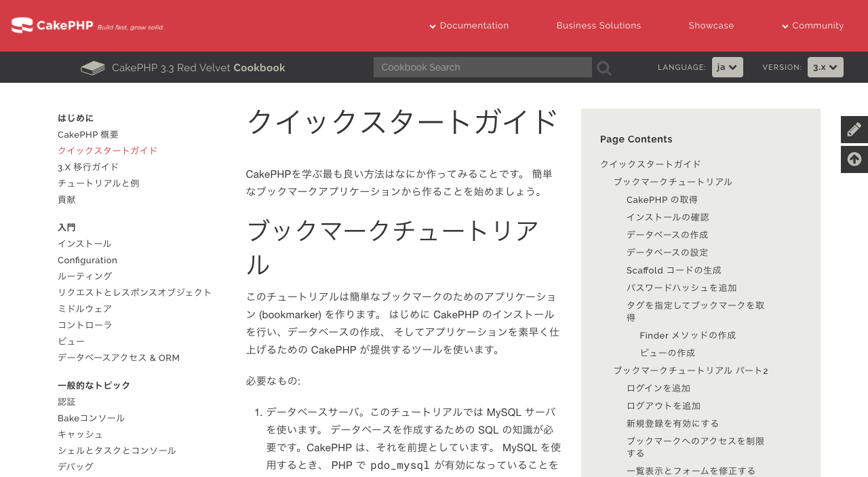The width and height of the screenshot is (868, 477).
Task: Click the back-to-top arrow icon
Action: pos(854,159)
